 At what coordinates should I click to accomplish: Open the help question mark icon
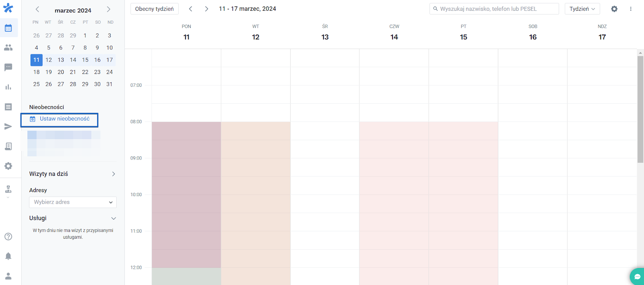point(8,236)
